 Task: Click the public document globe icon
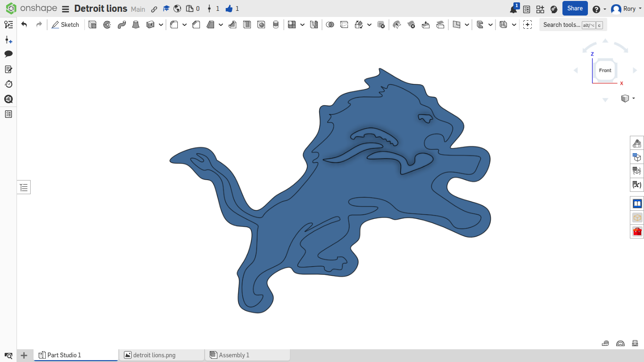(177, 9)
